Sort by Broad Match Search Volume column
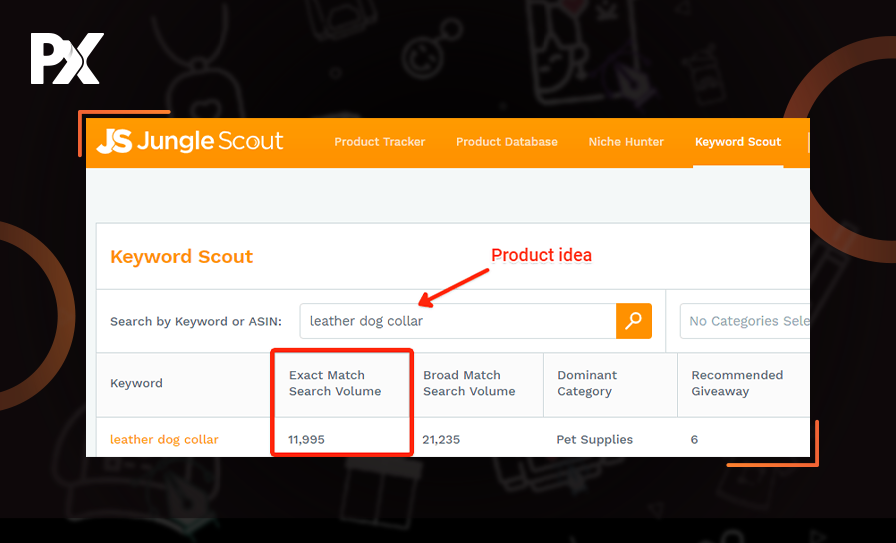The height and width of the screenshot is (543, 896). click(469, 383)
